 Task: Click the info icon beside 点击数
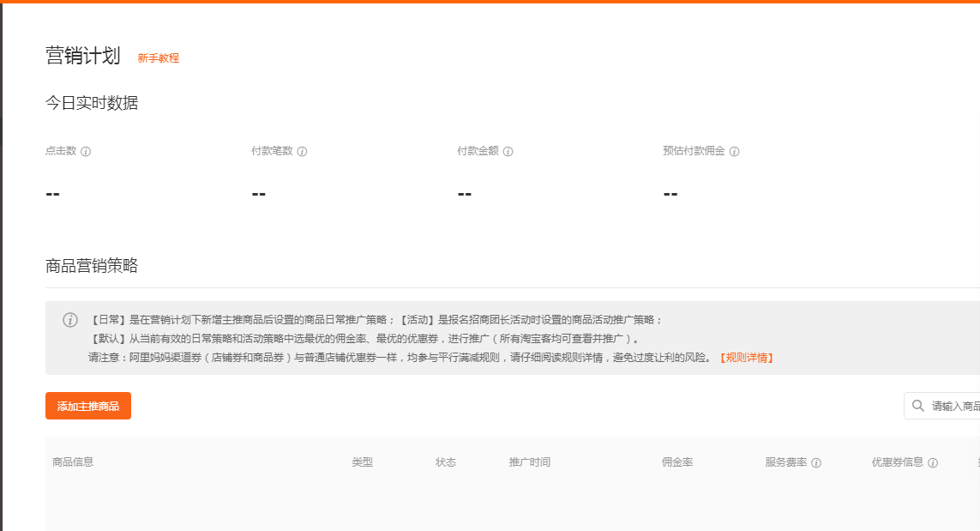[86, 152]
